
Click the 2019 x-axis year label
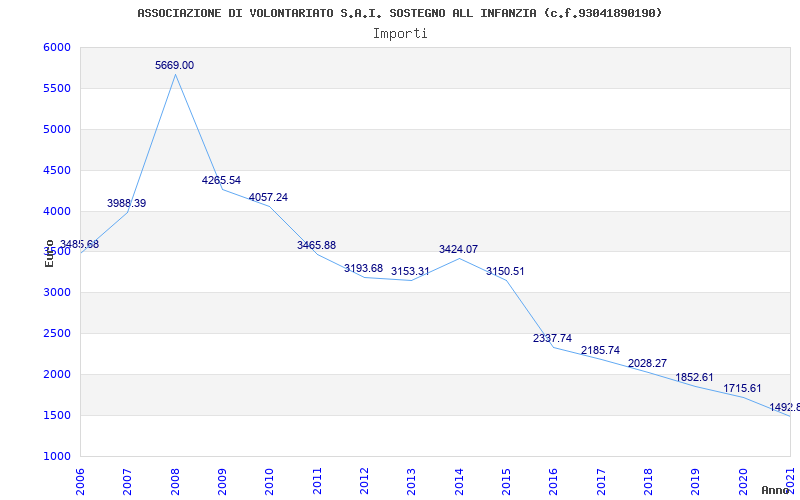click(x=695, y=482)
